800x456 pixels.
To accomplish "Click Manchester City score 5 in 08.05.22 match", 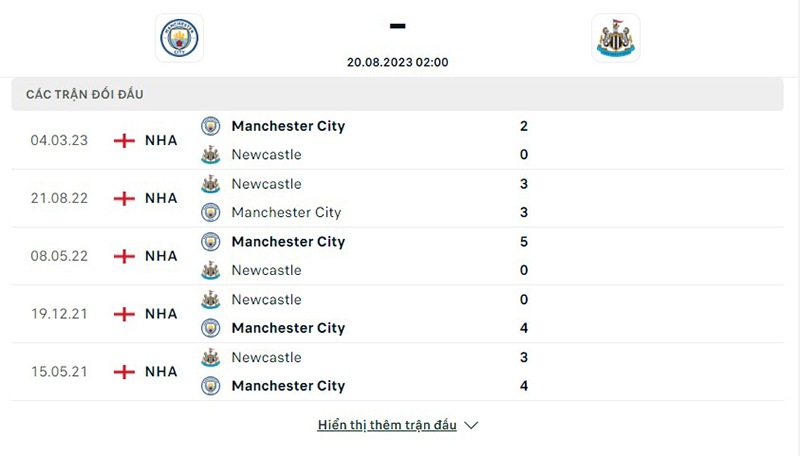I will click(x=524, y=242).
